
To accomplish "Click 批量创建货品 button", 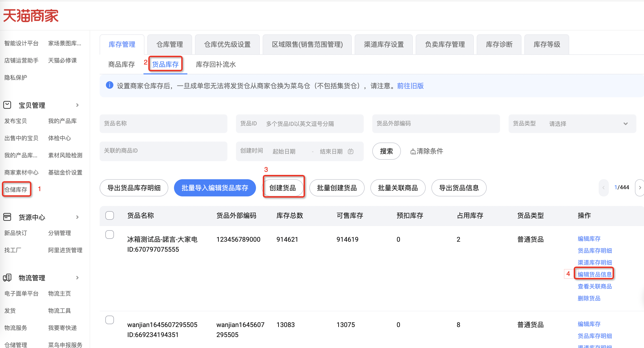I will (337, 188).
